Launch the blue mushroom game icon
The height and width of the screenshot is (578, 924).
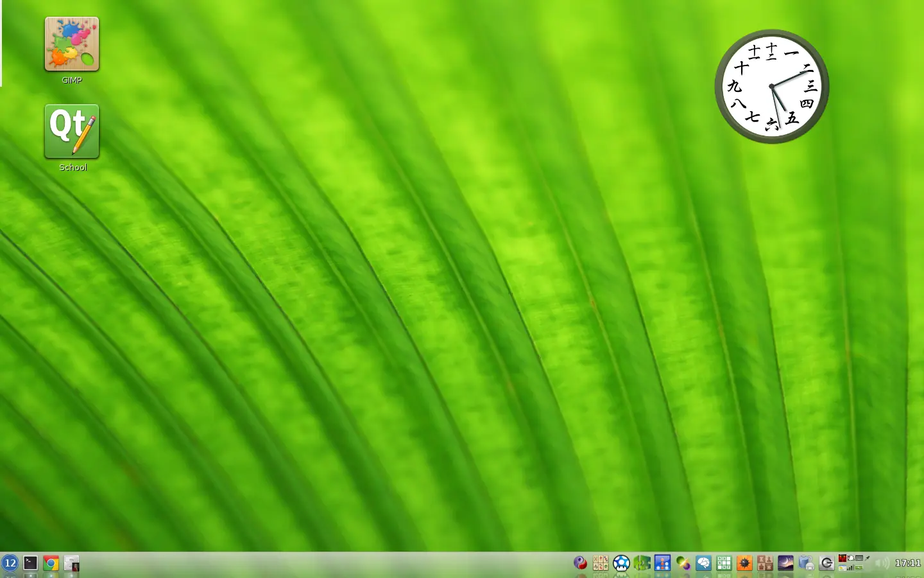pyautogui.click(x=621, y=563)
